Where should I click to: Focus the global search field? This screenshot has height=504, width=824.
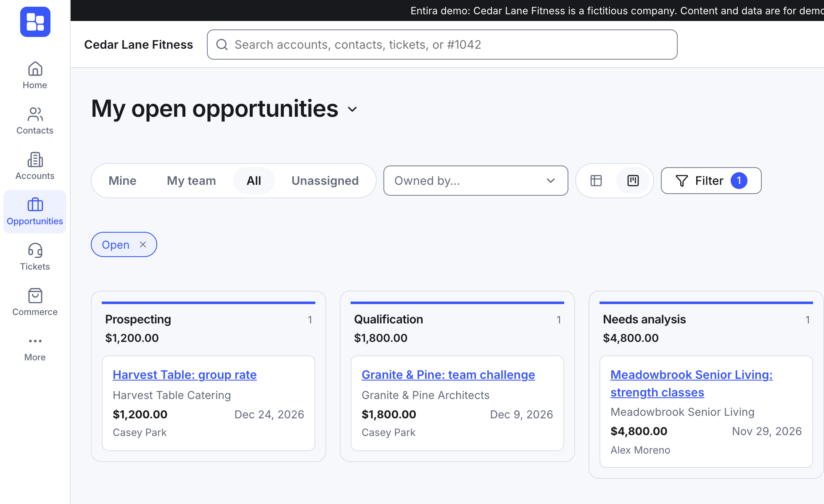point(442,45)
